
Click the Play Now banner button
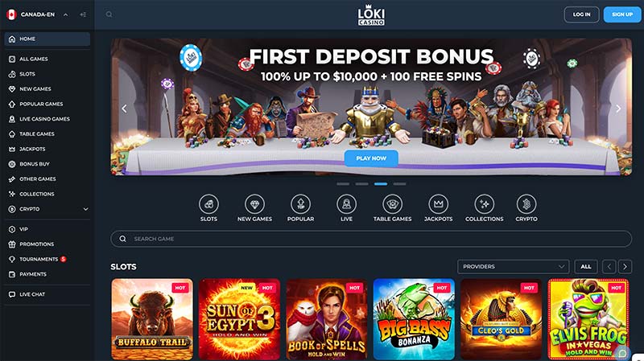pyautogui.click(x=371, y=158)
